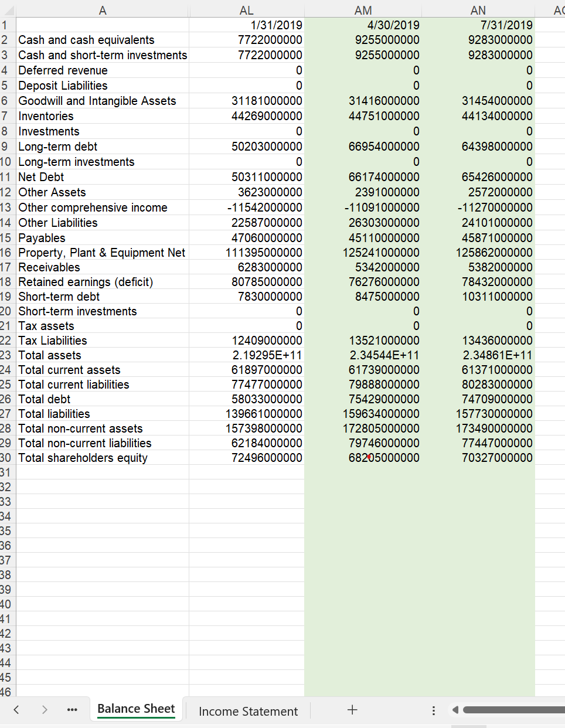This screenshot has height=728, width=565.
Task: Click 'Goodwill and Intangible Assets' label
Action: [97, 101]
